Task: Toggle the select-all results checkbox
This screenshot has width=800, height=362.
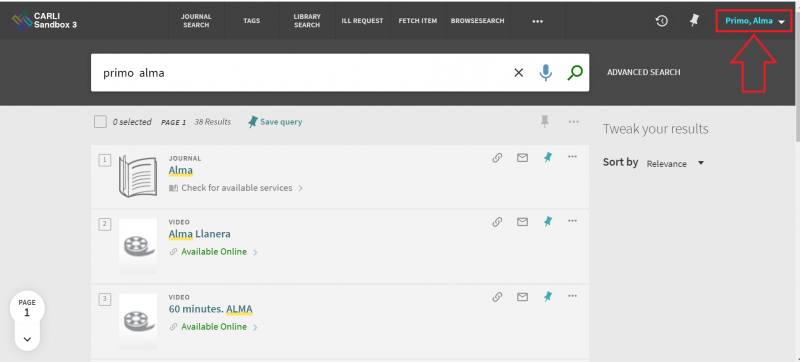Action: pos(101,122)
